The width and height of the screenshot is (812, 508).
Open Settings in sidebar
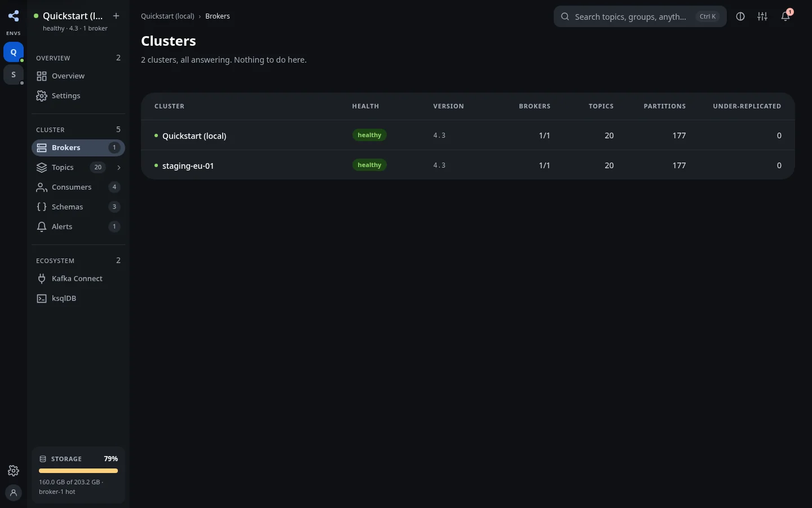click(x=78, y=95)
